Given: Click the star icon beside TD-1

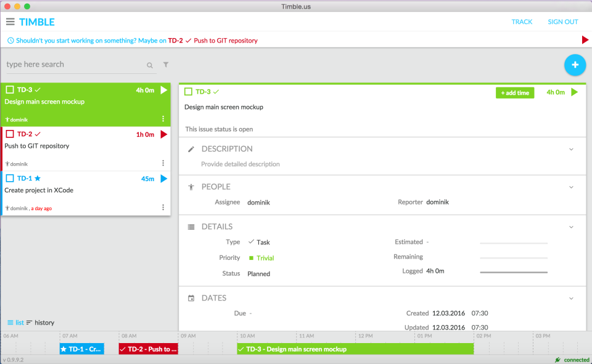Looking at the screenshot, I should tap(38, 178).
